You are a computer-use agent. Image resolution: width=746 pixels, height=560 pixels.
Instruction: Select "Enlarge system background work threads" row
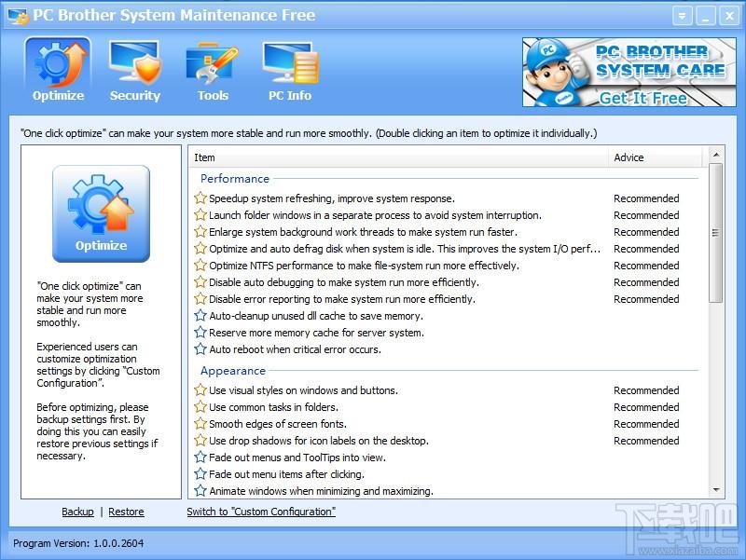(363, 232)
